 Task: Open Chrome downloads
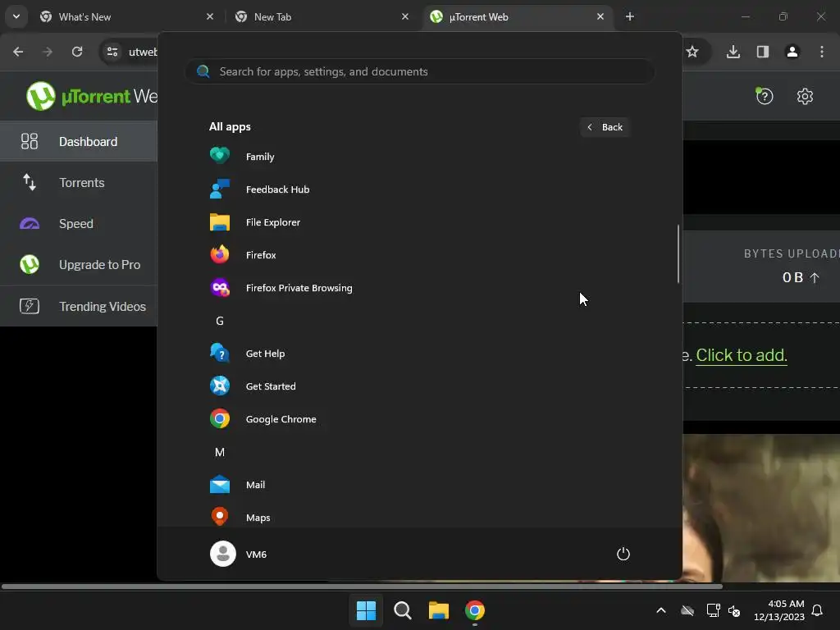(733, 52)
